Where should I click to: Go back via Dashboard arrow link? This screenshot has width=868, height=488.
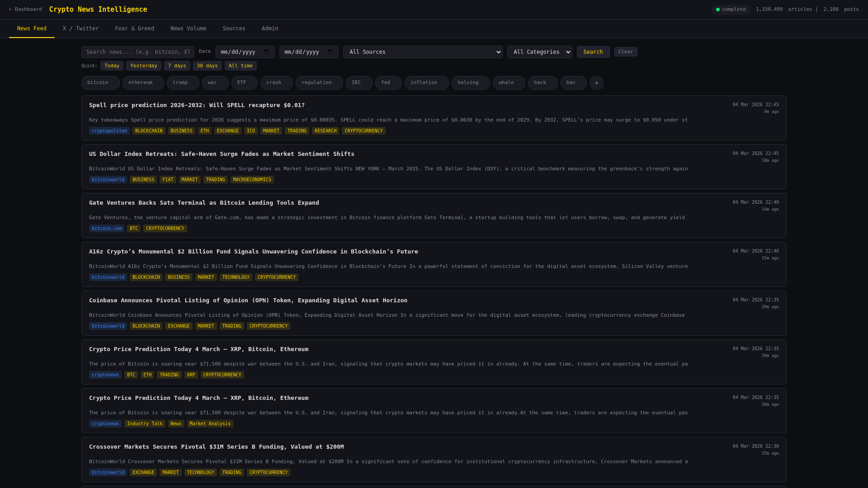[25, 9]
